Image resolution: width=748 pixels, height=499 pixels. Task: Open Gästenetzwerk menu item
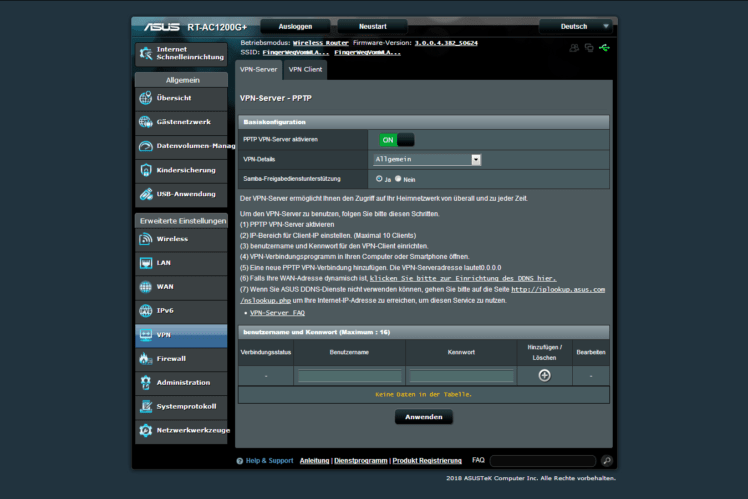(181, 122)
